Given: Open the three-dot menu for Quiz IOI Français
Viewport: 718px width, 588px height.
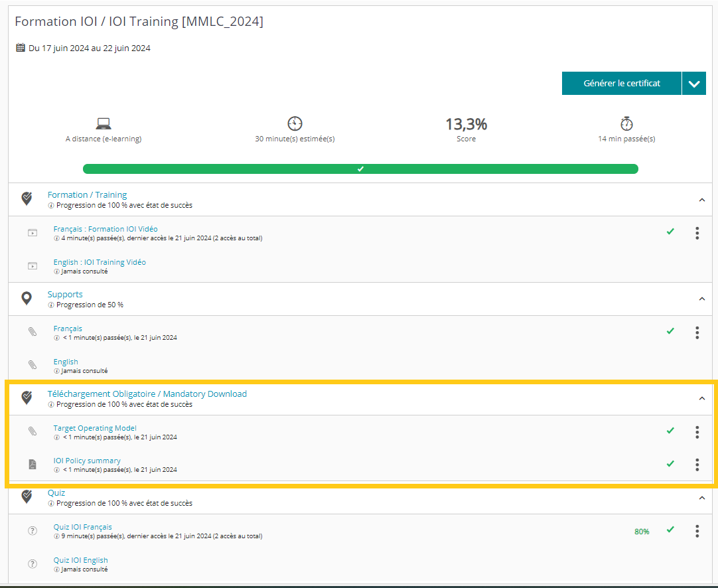Looking at the screenshot, I should point(697,531).
